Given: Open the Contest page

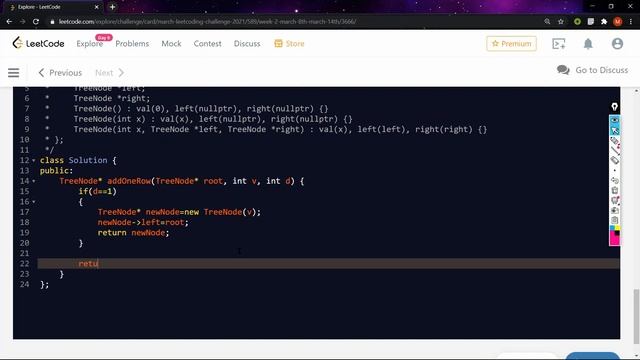Looking at the screenshot, I should click(x=207, y=44).
